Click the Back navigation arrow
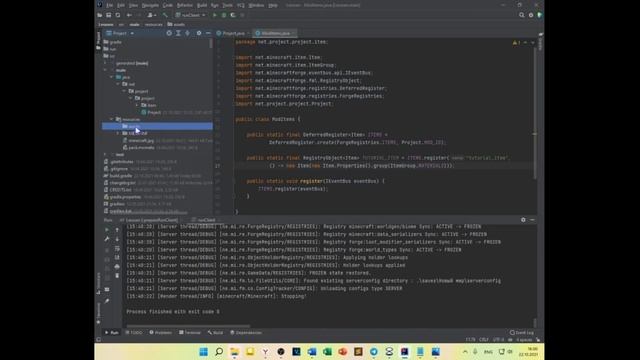 129,15
